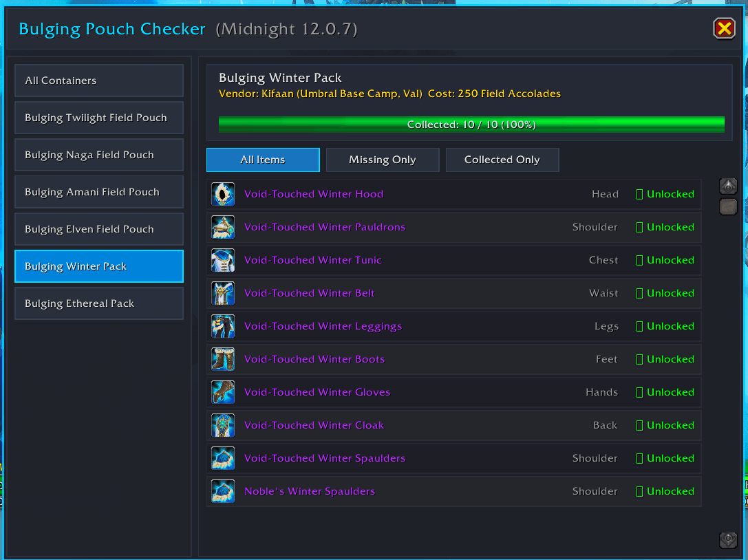
Task: Click the Hands slot label
Action: 601,392
